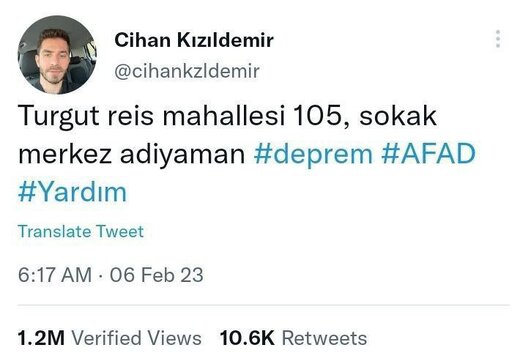The height and width of the screenshot is (364, 520).
Task: Select the #Yardım hashtag
Action: click(x=72, y=192)
